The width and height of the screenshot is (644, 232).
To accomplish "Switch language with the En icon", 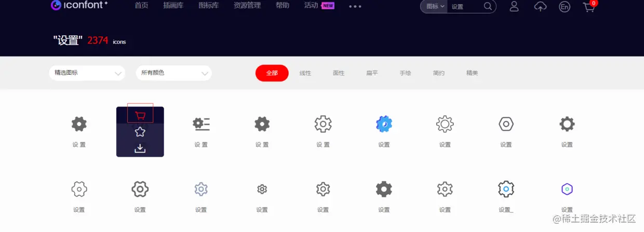I will 565,7.
